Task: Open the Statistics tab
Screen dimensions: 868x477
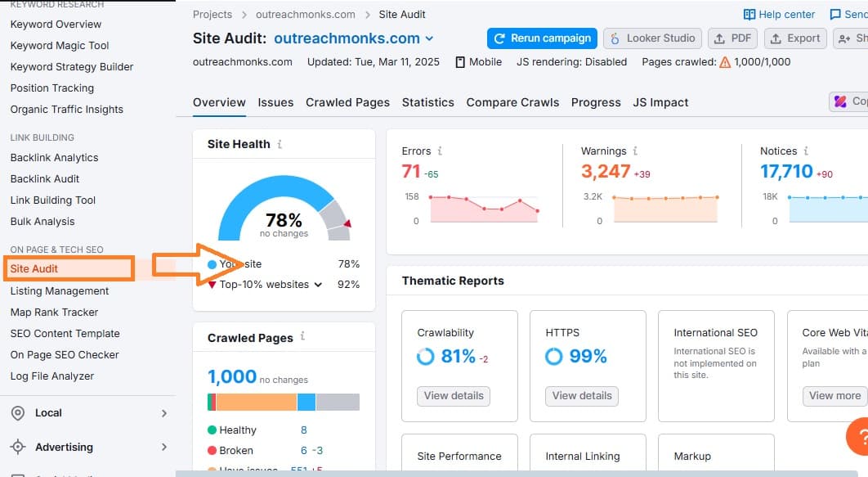Action: pyautogui.click(x=428, y=102)
